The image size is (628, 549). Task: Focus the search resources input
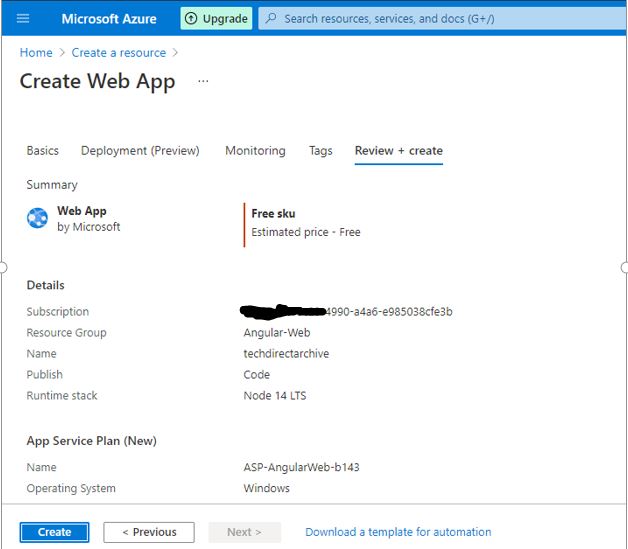point(443,18)
